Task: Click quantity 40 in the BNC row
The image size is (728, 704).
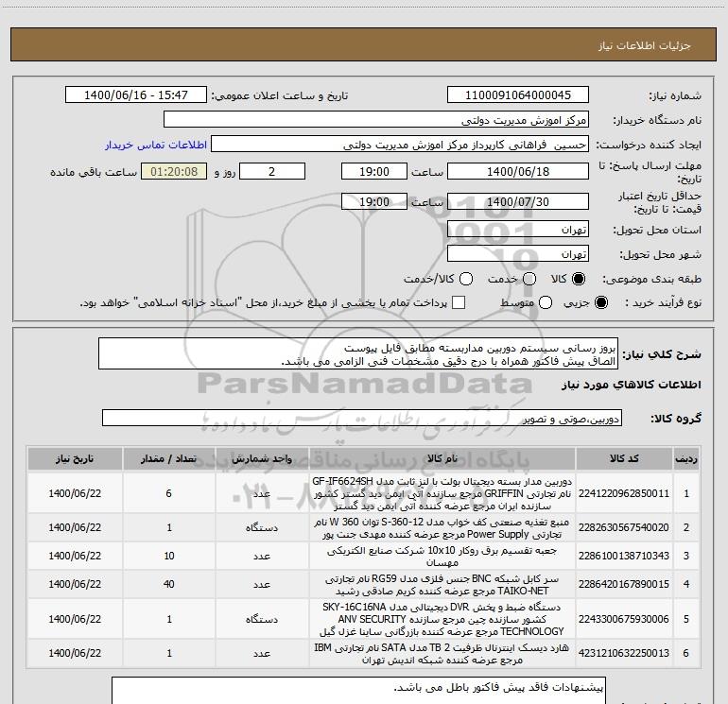Action: 168,584
